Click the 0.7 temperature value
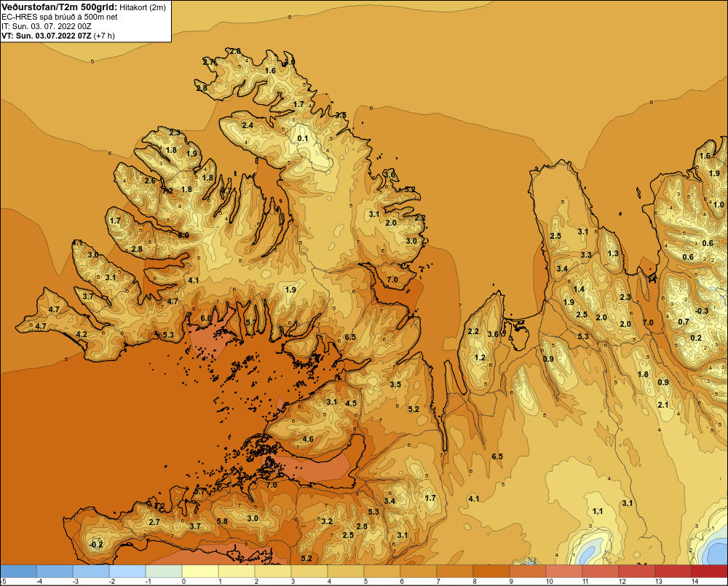This screenshot has height=586, width=728. point(684,322)
